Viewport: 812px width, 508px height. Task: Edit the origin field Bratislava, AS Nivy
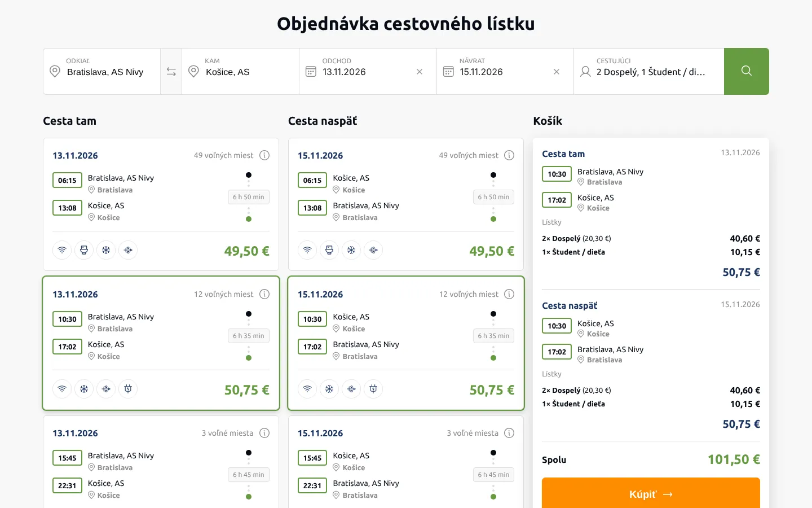102,72
